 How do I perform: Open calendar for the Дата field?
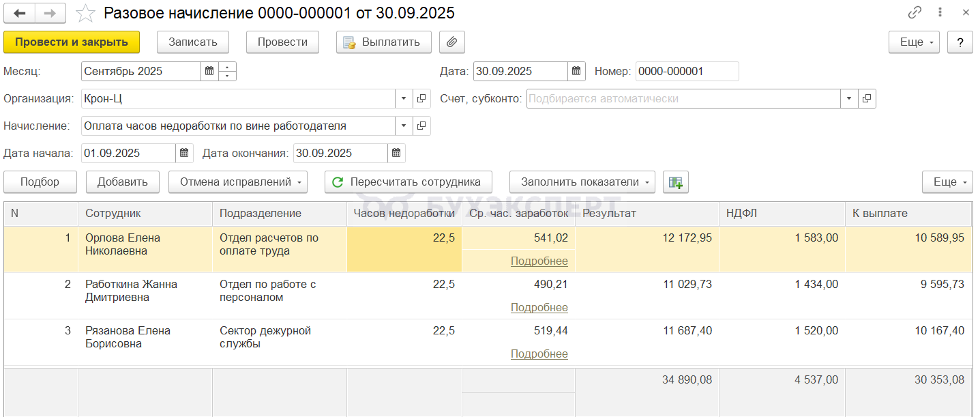(x=576, y=71)
